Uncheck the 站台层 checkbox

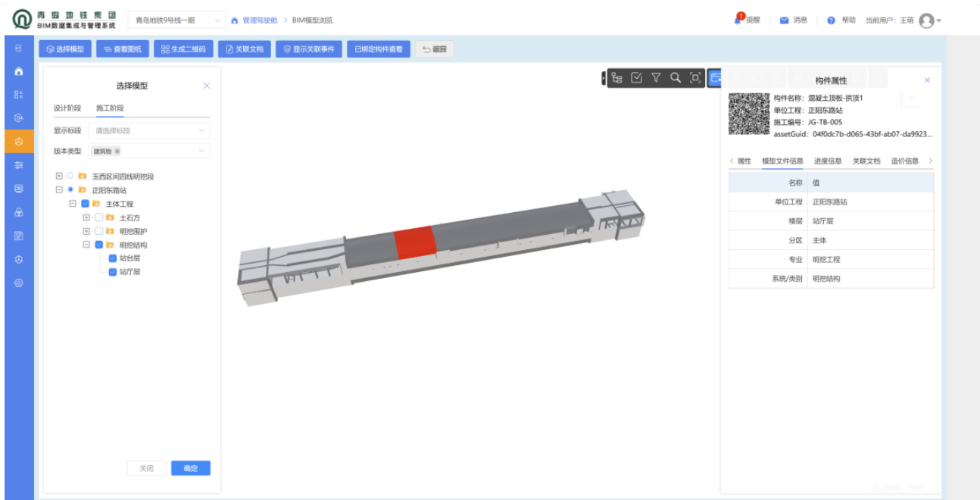tap(113, 258)
